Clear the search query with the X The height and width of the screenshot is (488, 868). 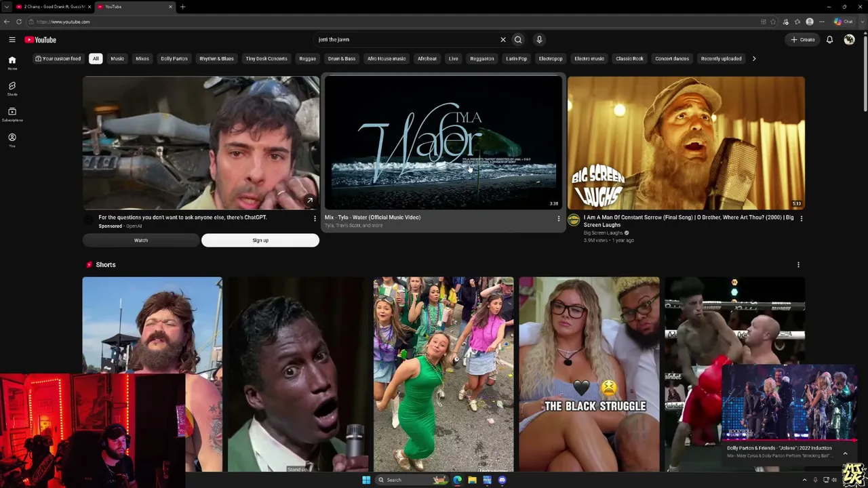tap(503, 40)
